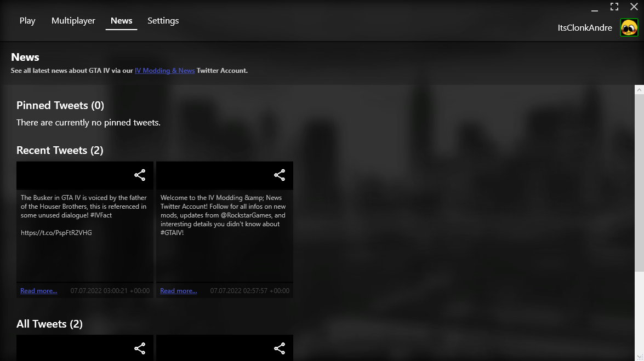Viewport: 644px width, 361px height.
Task: Click the ItsClonkAndre username
Action: (585, 28)
